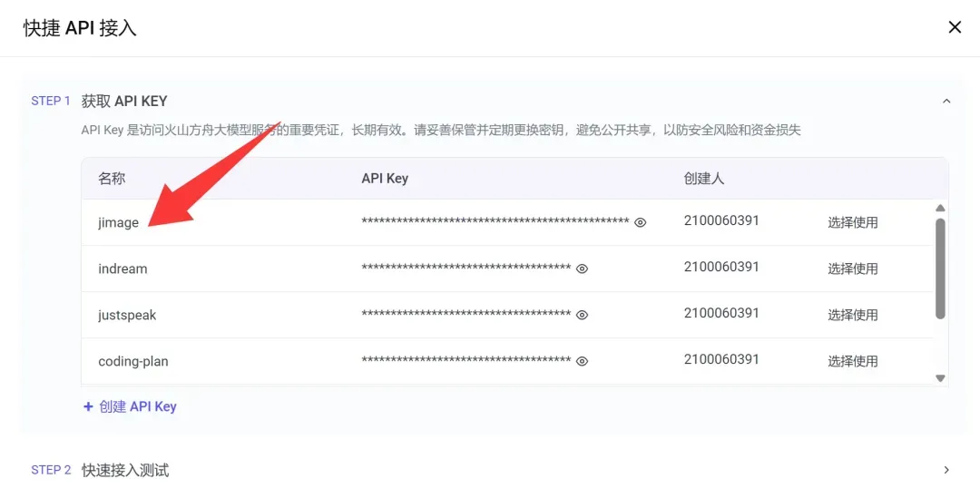Screen dimensions: 980x498
Task: Open the 创建 API Key link
Action: coord(138,406)
